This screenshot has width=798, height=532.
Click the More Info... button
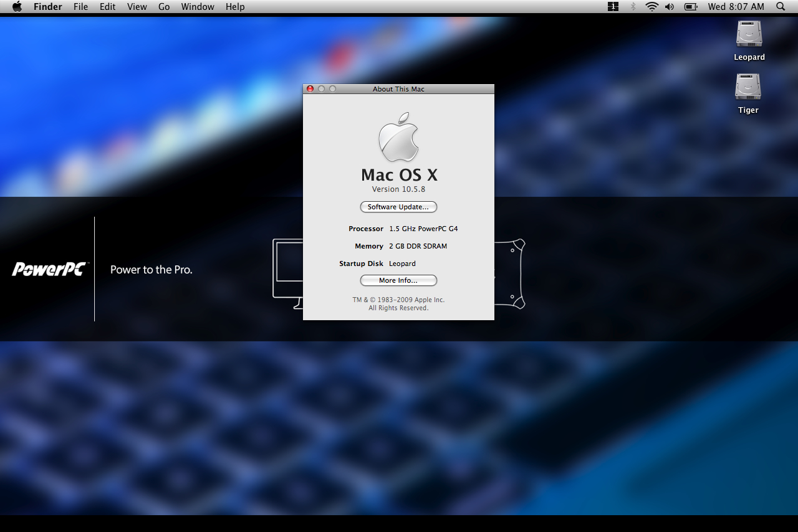point(398,280)
